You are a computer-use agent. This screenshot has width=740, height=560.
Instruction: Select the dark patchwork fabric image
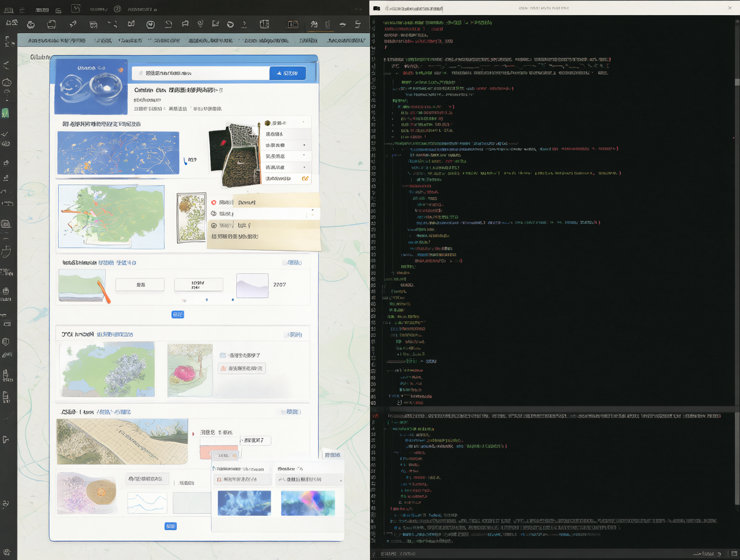pyautogui.click(x=235, y=155)
